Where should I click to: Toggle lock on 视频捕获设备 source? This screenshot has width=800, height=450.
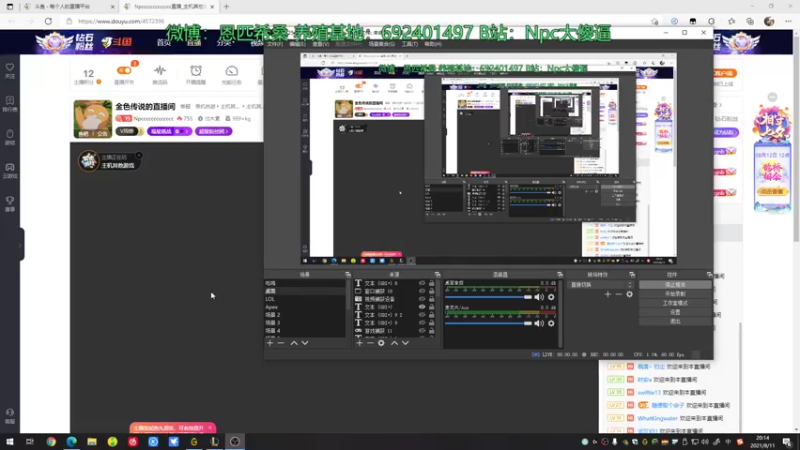[432, 299]
